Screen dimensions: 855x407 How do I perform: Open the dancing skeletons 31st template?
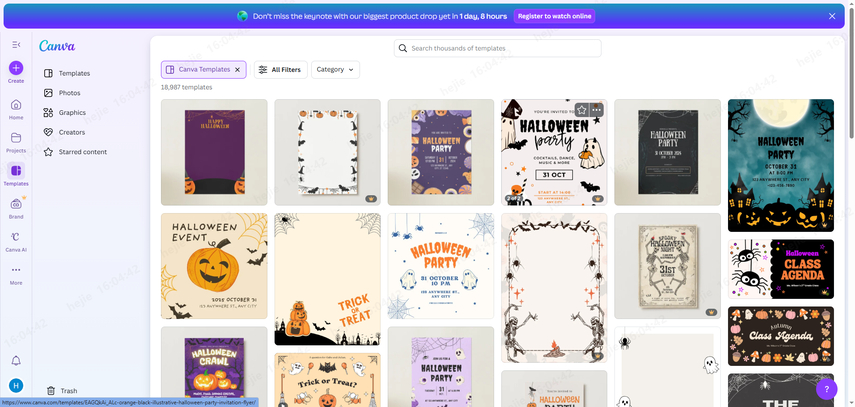pos(667,266)
